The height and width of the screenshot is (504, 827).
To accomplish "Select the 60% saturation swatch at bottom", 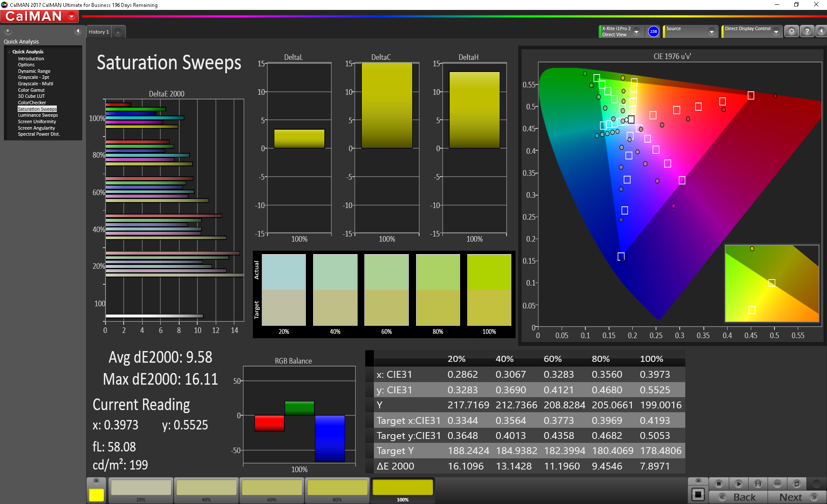I will click(x=272, y=490).
